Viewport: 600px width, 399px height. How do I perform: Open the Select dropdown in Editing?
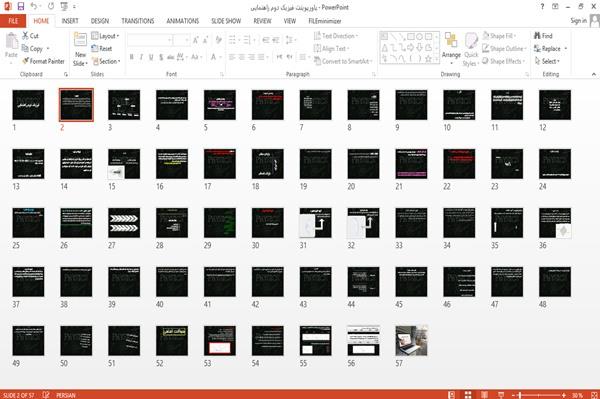click(547, 61)
